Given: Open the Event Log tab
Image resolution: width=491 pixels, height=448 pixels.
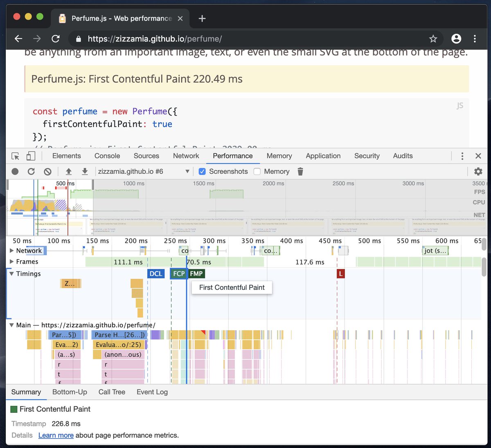Looking at the screenshot, I should (x=152, y=392).
